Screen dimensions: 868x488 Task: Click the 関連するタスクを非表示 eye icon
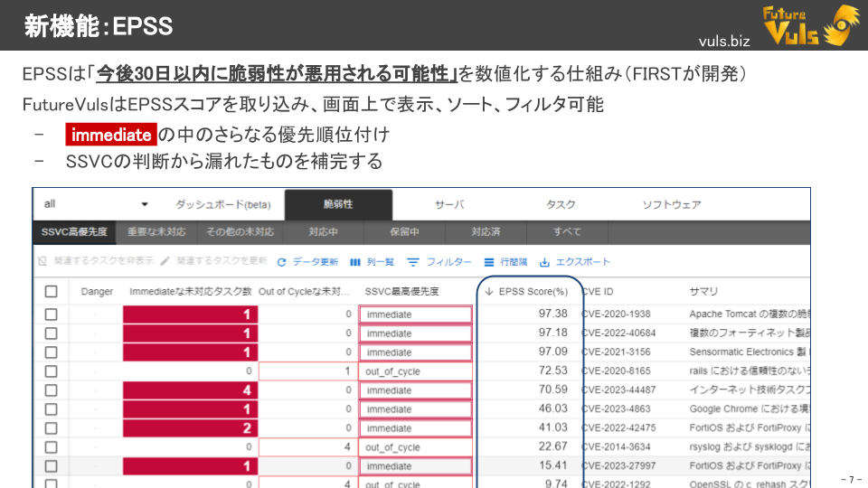[x=42, y=262]
